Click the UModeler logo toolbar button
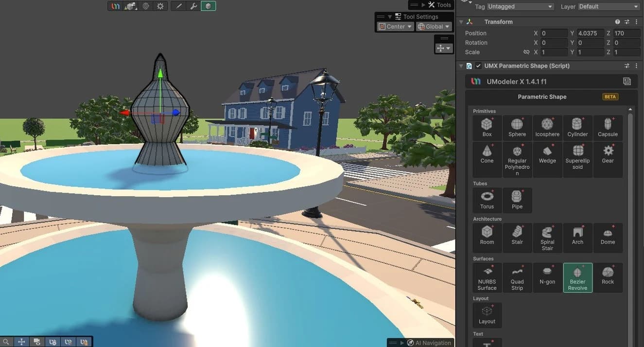Image resolution: width=644 pixels, height=347 pixels. click(116, 6)
